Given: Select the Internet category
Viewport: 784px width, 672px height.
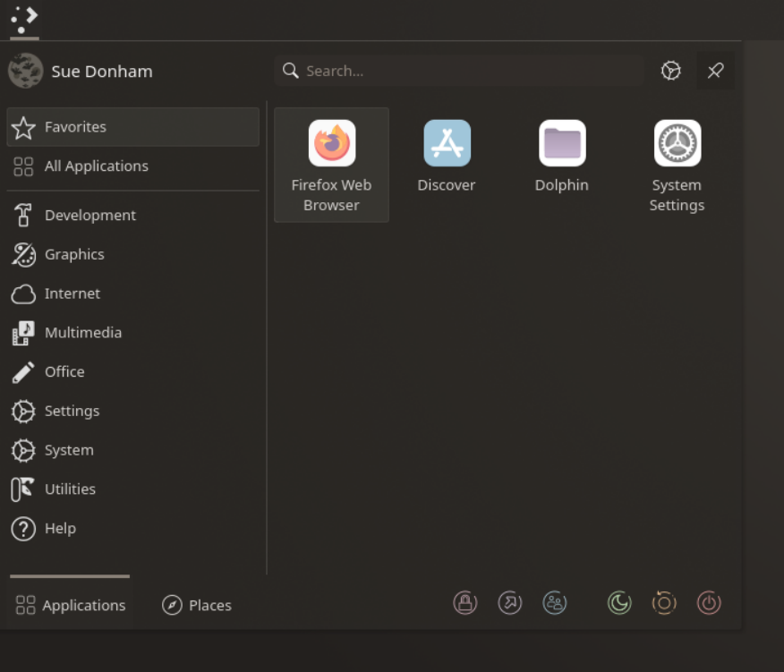Looking at the screenshot, I should (133, 293).
